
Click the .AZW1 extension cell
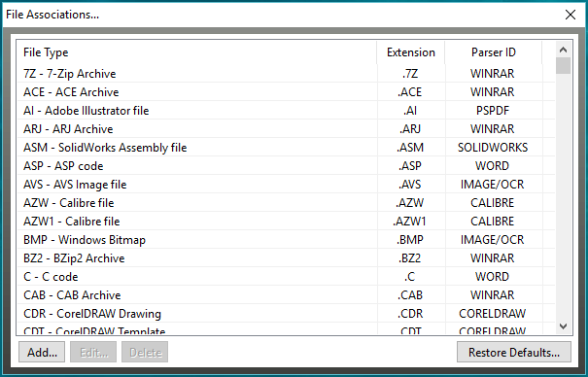410,222
